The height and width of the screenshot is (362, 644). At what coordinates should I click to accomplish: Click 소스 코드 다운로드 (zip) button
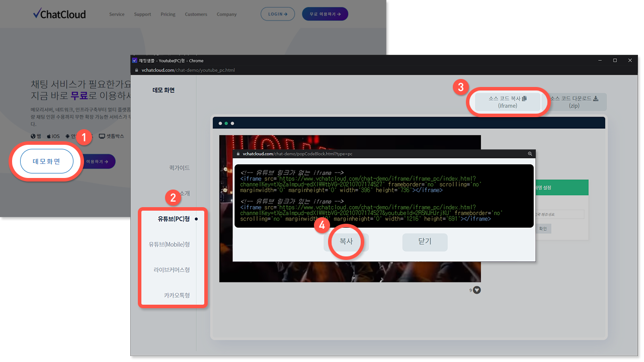point(574,102)
